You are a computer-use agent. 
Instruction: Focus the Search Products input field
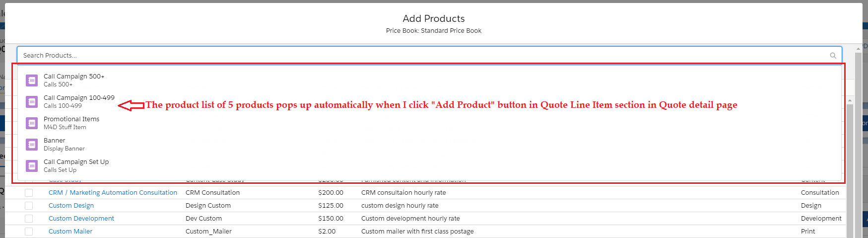click(x=422, y=56)
